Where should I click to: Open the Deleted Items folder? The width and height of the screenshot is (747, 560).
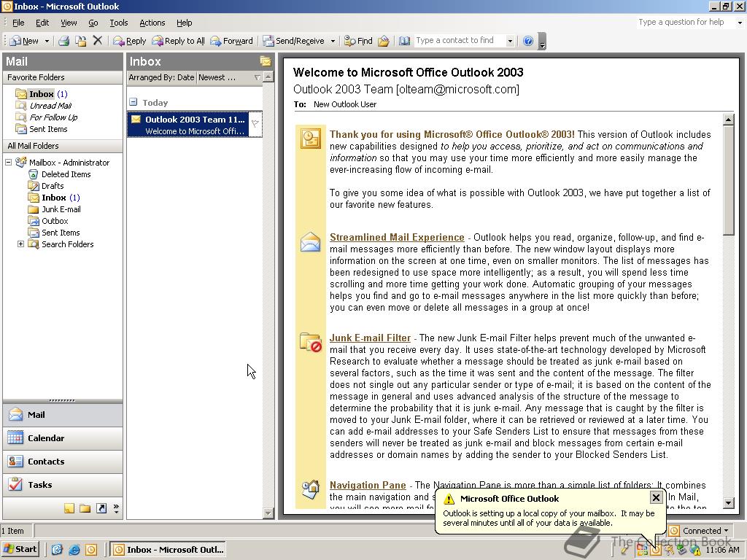coord(66,174)
